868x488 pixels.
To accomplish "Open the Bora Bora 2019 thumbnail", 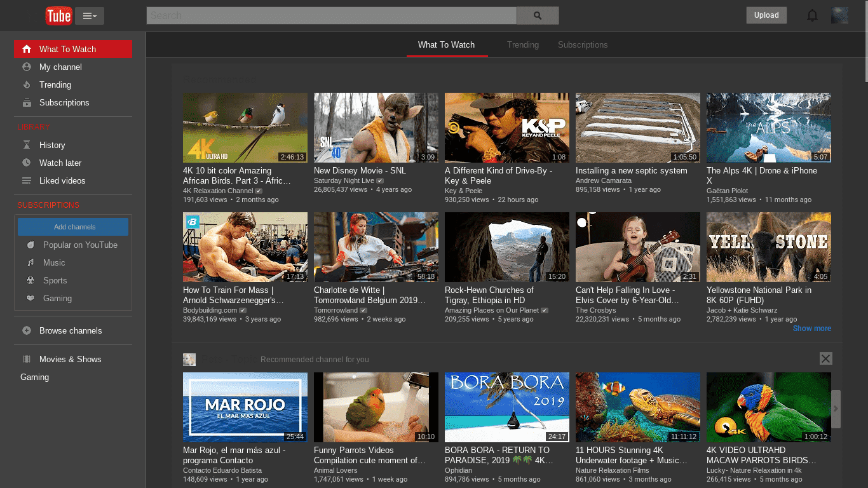I will pos(507,407).
